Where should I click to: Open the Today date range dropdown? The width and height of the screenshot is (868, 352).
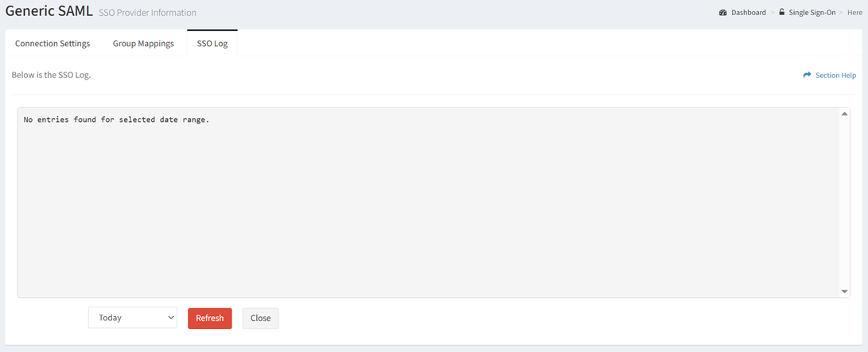pos(133,318)
